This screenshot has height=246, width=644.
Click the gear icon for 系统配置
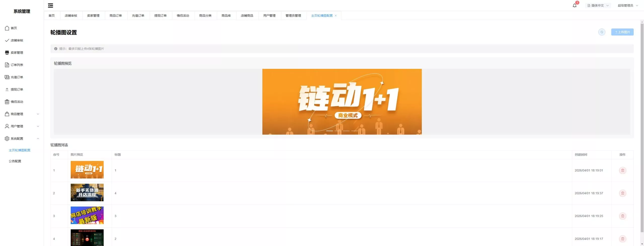click(7, 139)
